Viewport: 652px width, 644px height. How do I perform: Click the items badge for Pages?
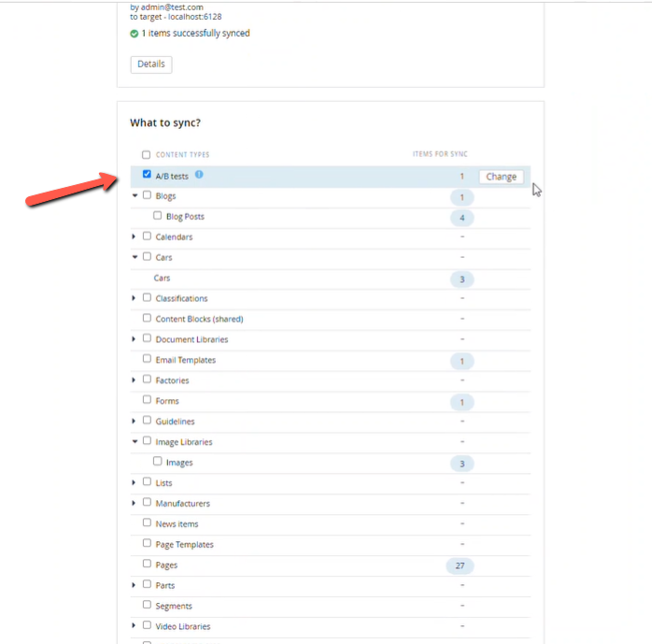pyautogui.click(x=460, y=565)
